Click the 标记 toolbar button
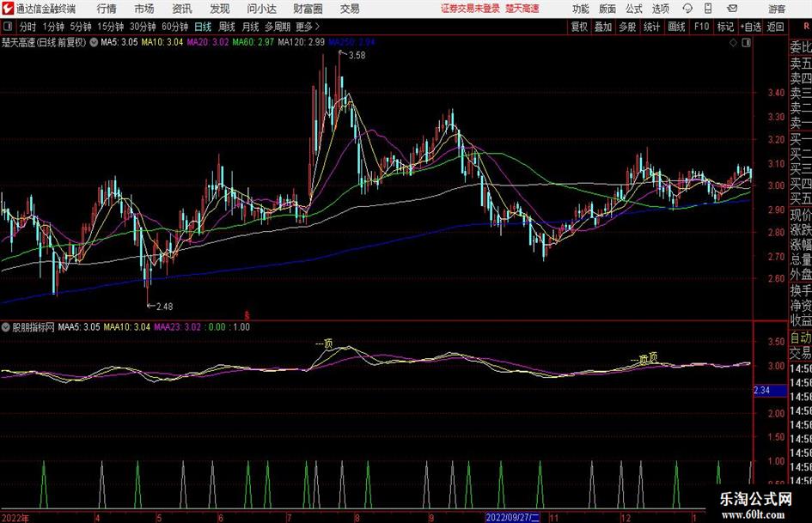This screenshot has width=812, height=523. pyautogui.click(x=725, y=27)
